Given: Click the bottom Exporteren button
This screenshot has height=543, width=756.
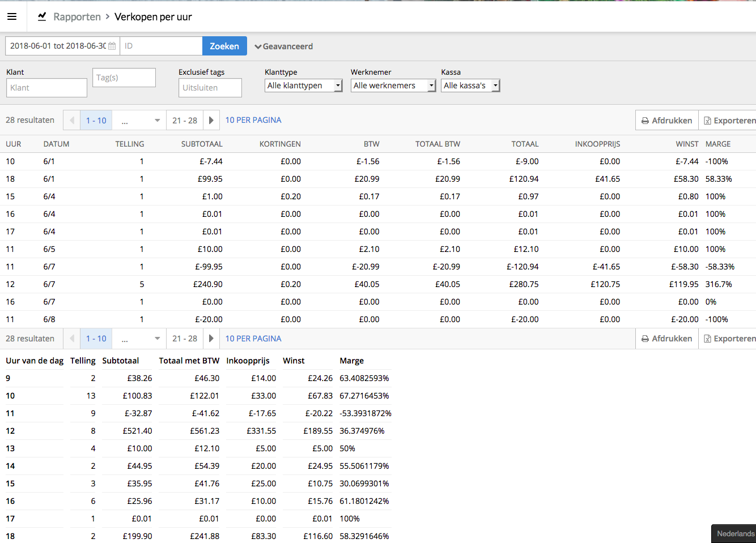Looking at the screenshot, I should click(x=729, y=339).
